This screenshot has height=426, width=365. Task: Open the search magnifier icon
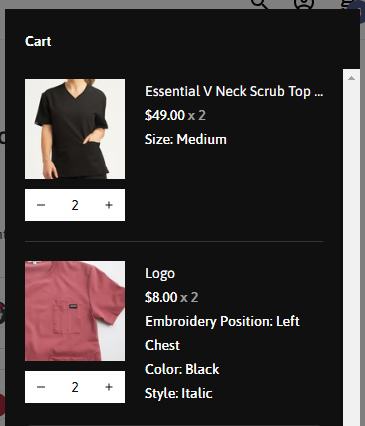coord(259,4)
